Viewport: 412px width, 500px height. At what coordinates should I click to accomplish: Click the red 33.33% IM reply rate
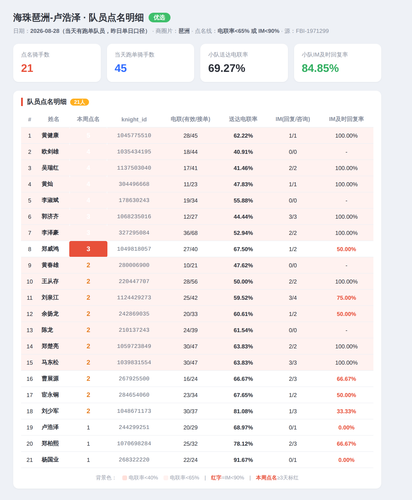(346, 411)
